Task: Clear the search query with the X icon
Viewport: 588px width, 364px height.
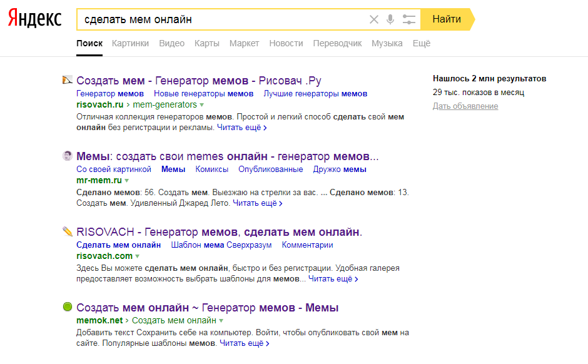Action: pos(374,19)
